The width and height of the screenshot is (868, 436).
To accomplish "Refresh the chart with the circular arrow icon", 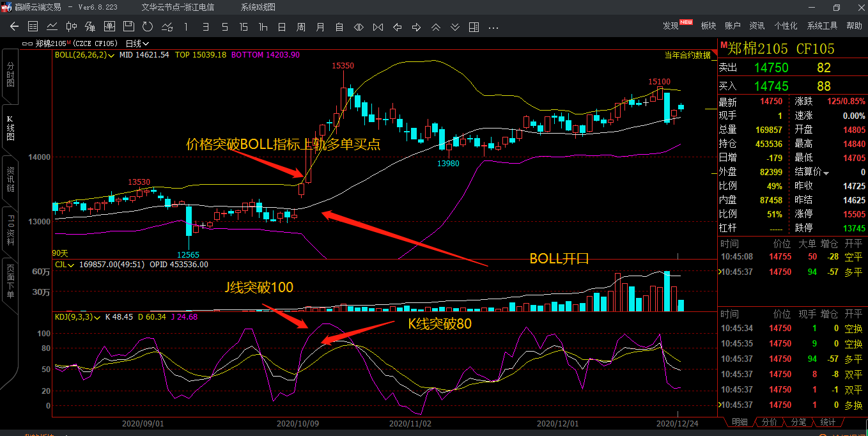I will (x=148, y=27).
